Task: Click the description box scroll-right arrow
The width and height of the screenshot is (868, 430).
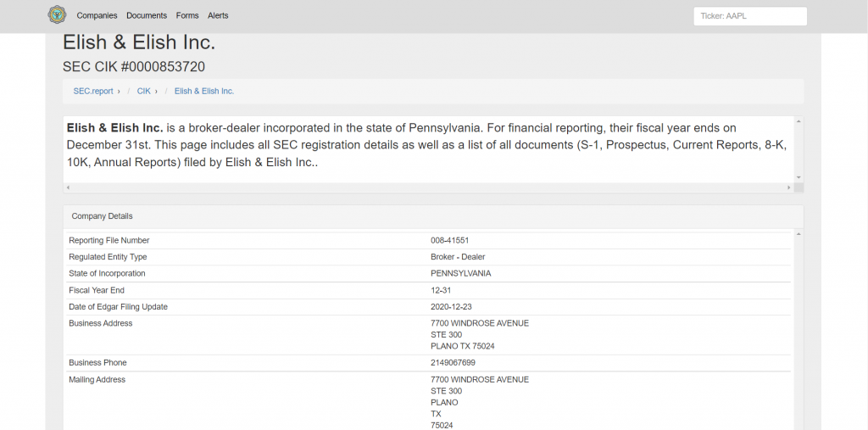Action: pos(789,187)
